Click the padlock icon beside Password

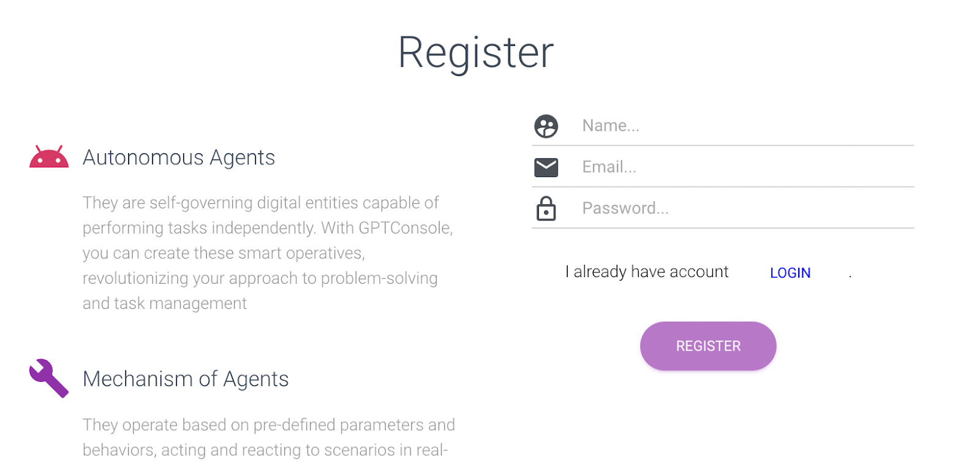coord(546,208)
